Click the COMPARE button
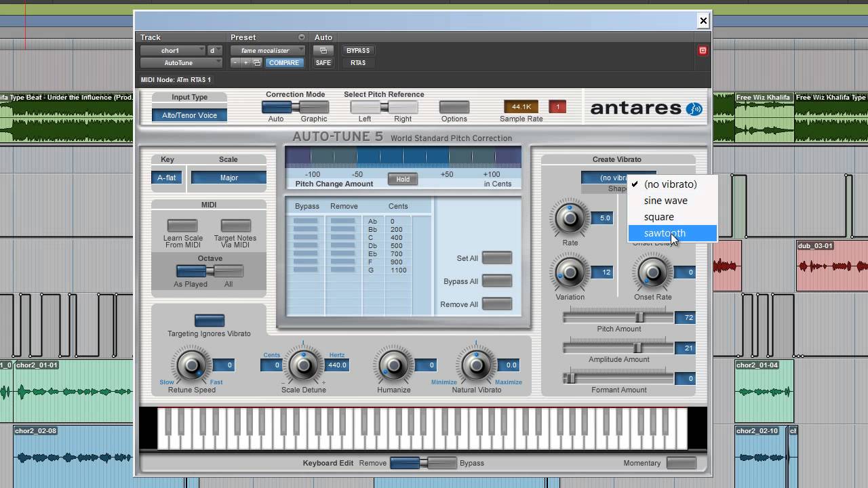This screenshot has height=488, width=868. point(283,62)
